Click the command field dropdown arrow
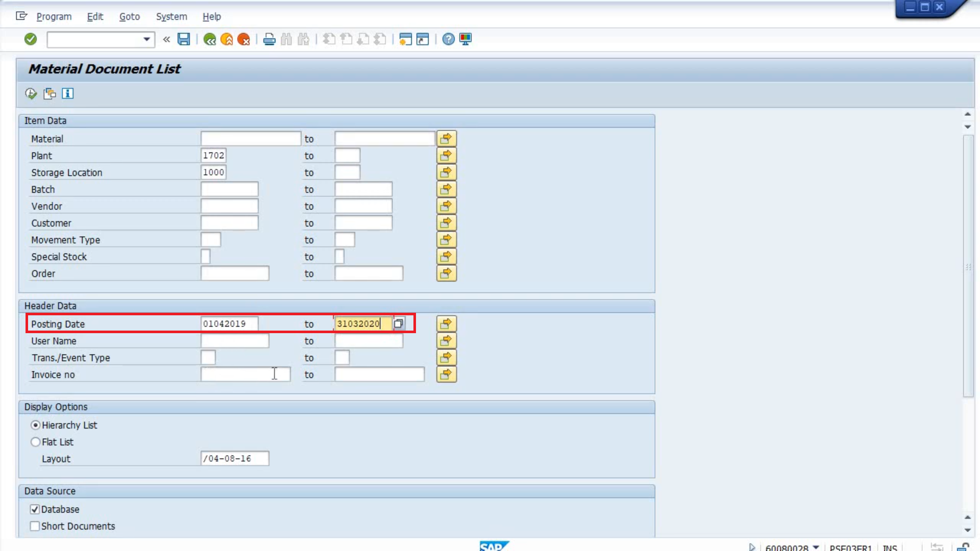This screenshot has height=551, width=980. 146,39
